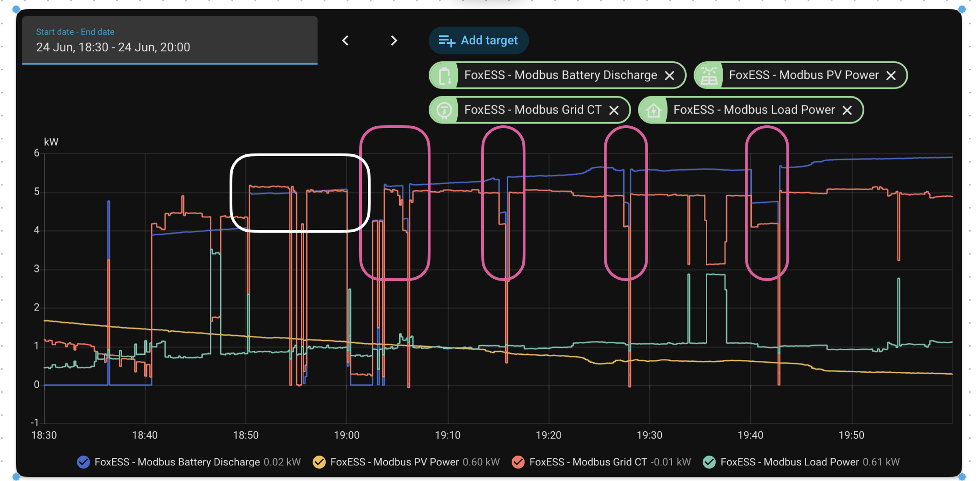Toggle PV Power series in chart legend
The width and height of the screenshot is (980, 481).
click(319, 462)
